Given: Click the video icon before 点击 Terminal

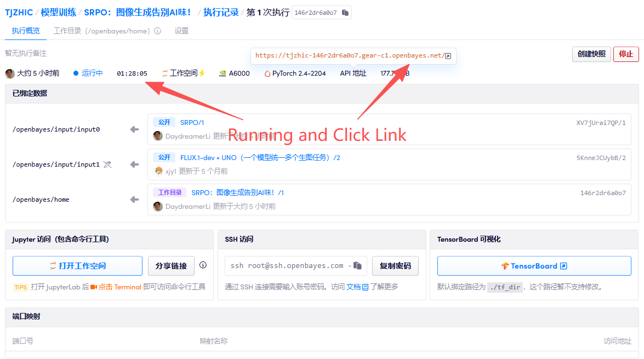Looking at the screenshot, I should [x=94, y=287].
